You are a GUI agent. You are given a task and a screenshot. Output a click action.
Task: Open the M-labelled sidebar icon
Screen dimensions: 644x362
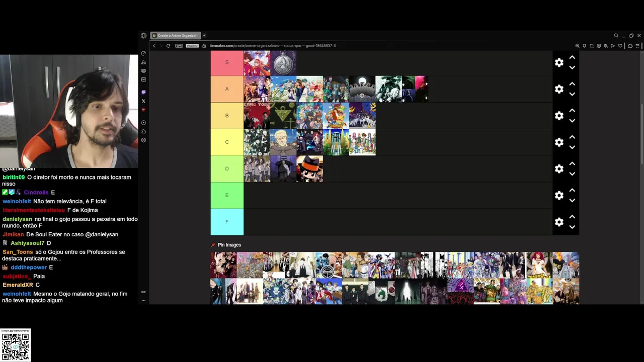click(143, 79)
